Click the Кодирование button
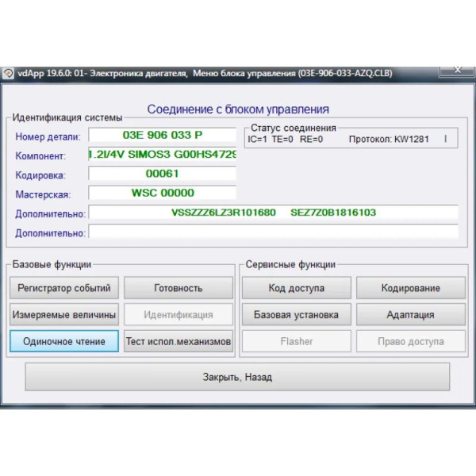Image resolution: width=476 pixels, height=476 pixels. (410, 288)
